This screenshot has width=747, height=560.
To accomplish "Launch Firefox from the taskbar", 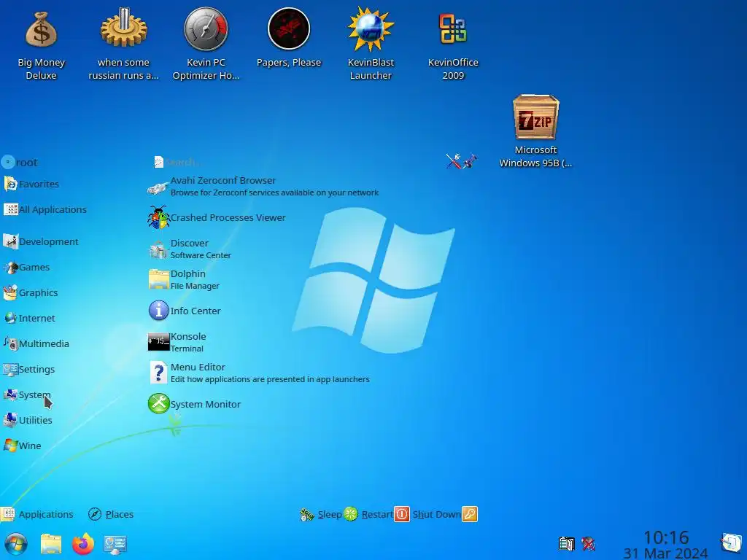I will click(83, 544).
